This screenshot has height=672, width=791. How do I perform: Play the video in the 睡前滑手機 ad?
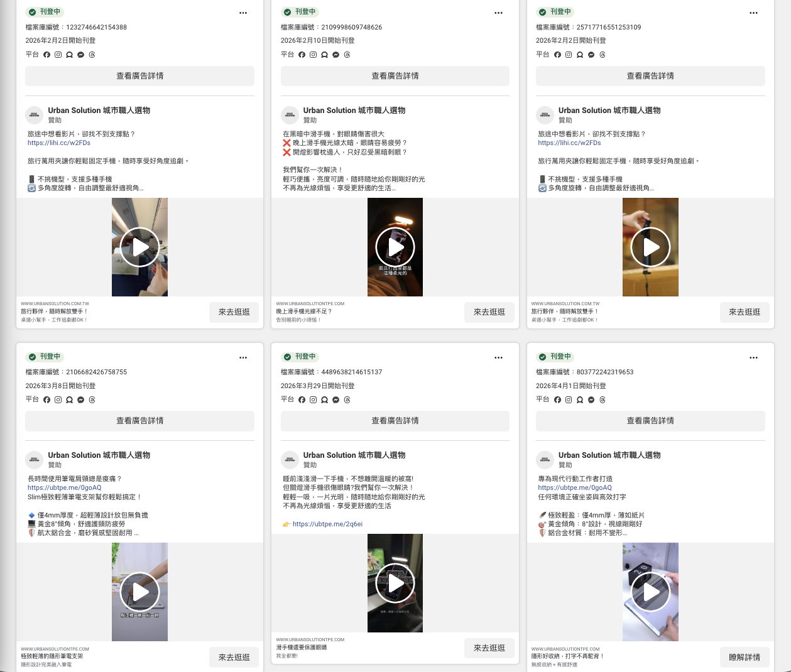tap(395, 583)
